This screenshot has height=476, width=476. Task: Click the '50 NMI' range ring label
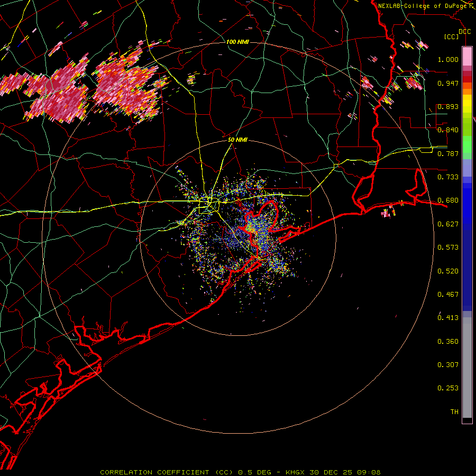[x=237, y=140]
